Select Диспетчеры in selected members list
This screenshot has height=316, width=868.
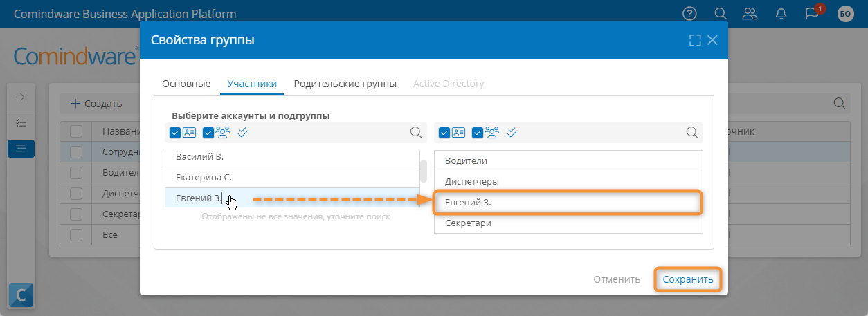(x=568, y=181)
